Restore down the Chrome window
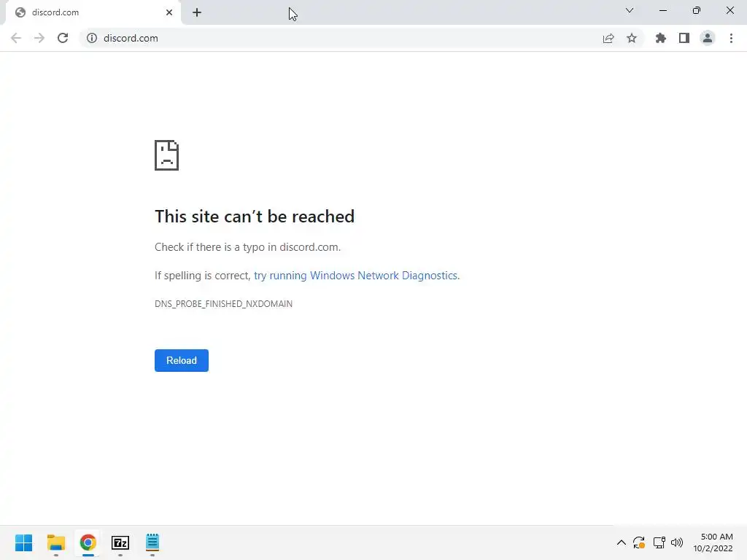 (x=697, y=10)
